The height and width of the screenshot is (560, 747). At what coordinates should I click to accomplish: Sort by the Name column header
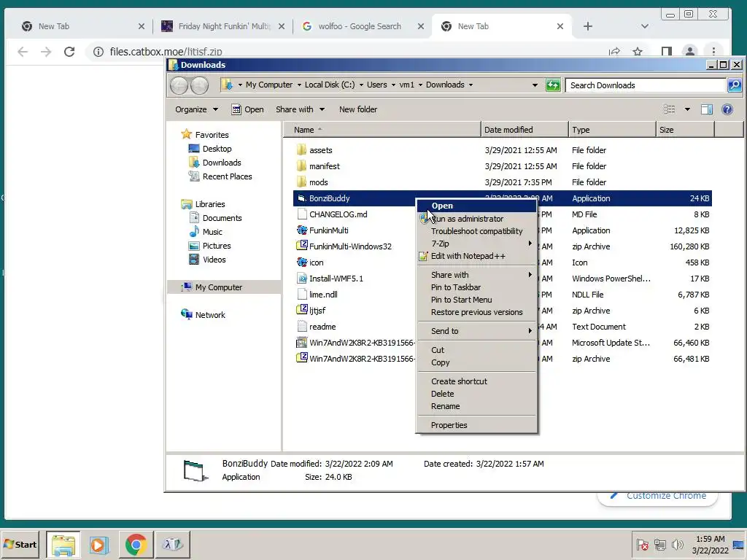tap(382, 130)
